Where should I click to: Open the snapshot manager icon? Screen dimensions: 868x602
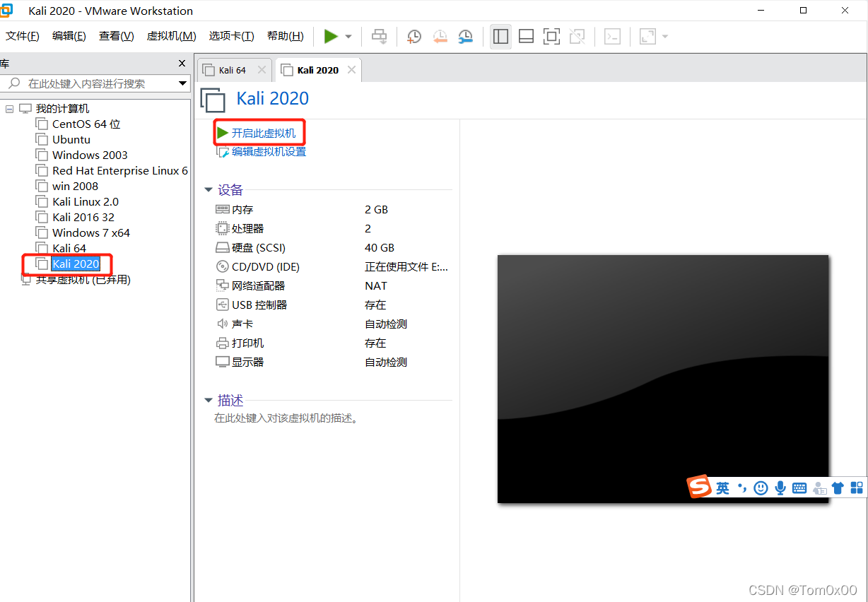tap(465, 36)
